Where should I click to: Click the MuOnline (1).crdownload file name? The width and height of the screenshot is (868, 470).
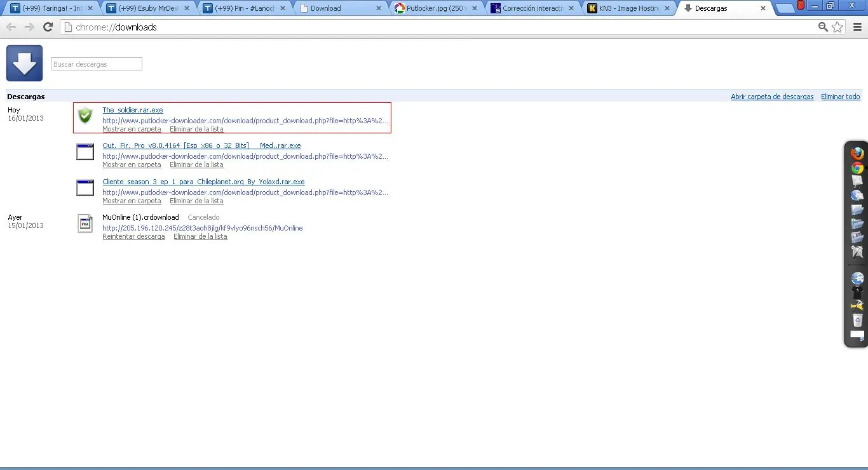pos(140,217)
